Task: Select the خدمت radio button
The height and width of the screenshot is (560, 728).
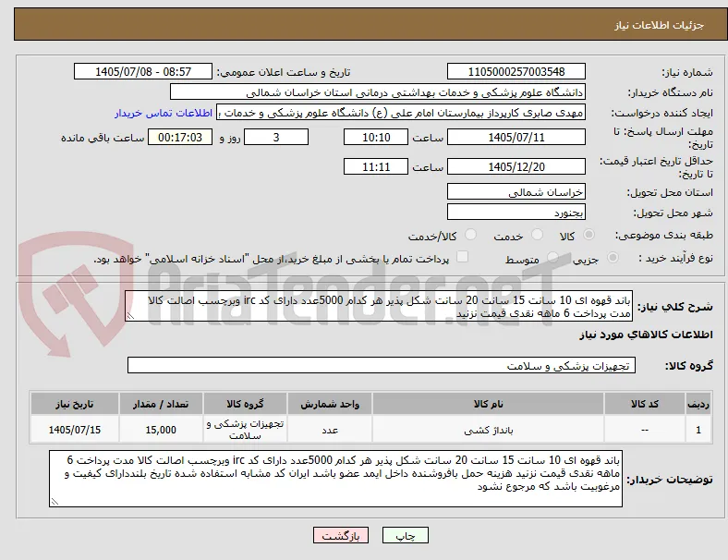Action: pyautogui.click(x=537, y=235)
